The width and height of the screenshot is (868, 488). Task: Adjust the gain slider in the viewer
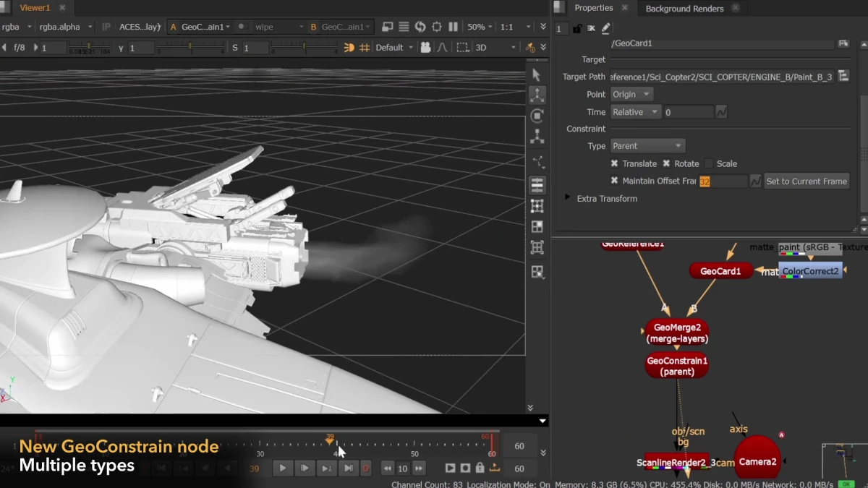click(x=88, y=48)
